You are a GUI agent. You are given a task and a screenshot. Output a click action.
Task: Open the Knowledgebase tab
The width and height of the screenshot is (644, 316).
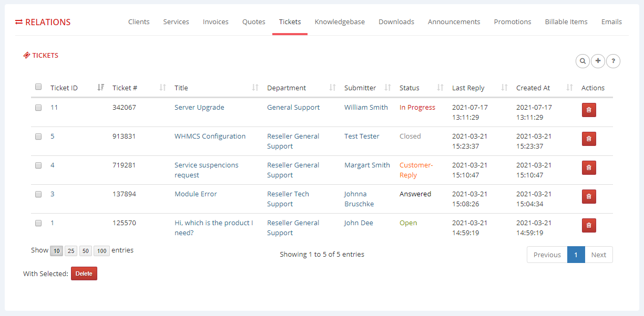tap(340, 22)
